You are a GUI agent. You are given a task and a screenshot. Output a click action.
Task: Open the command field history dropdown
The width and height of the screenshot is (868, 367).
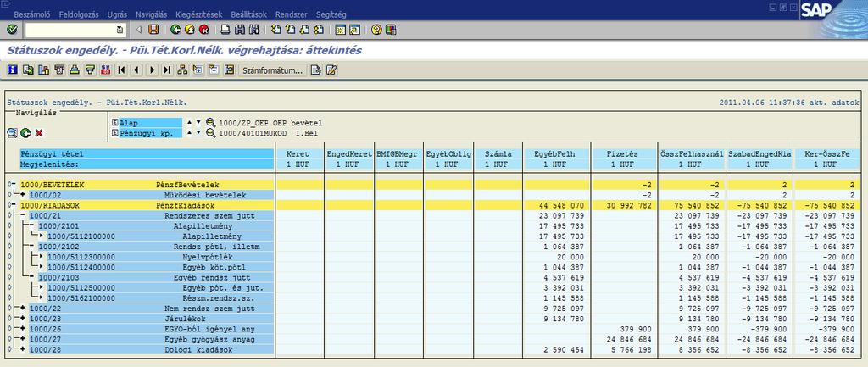point(120,30)
